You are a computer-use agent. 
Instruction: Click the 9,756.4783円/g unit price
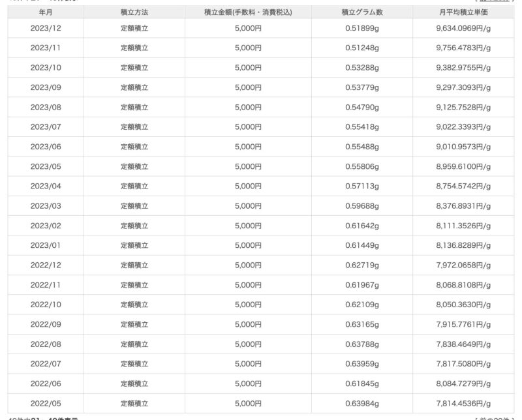tap(463, 48)
